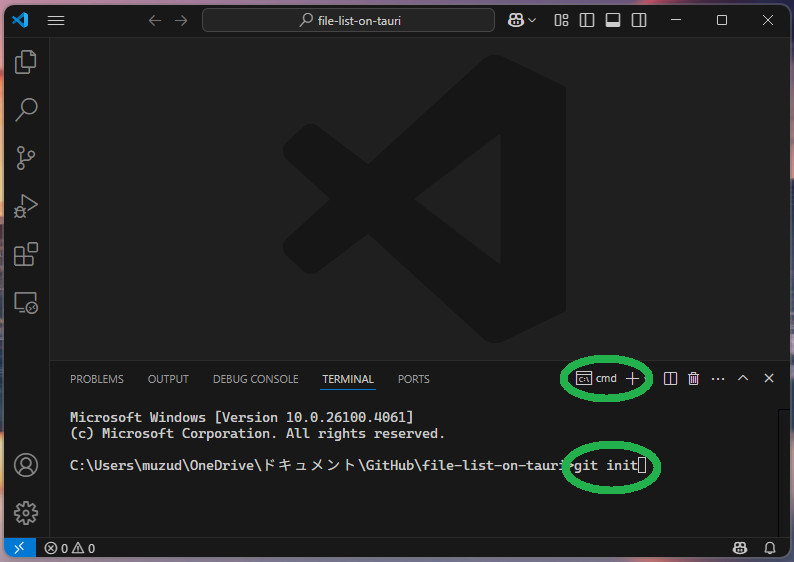
Task: Open the Explorer view in activity bar
Action: pyautogui.click(x=25, y=62)
